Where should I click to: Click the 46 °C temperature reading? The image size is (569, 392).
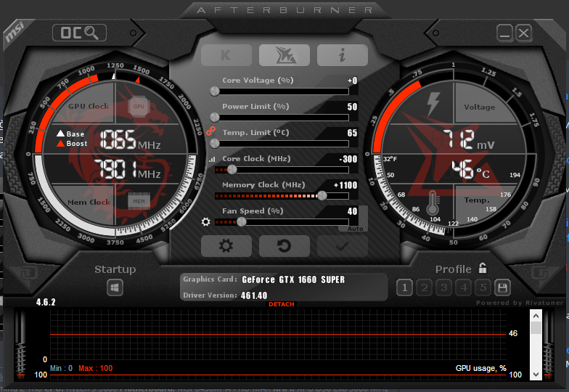point(470,170)
